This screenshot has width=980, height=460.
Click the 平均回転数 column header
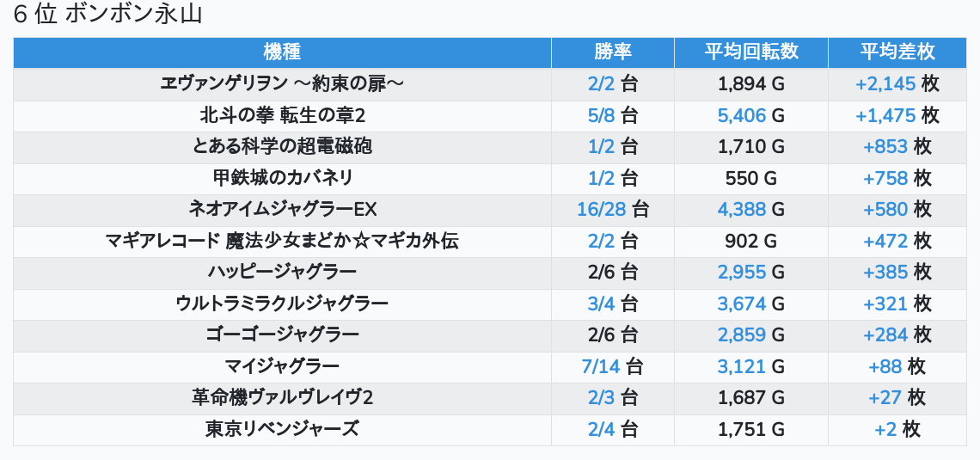coord(751,52)
